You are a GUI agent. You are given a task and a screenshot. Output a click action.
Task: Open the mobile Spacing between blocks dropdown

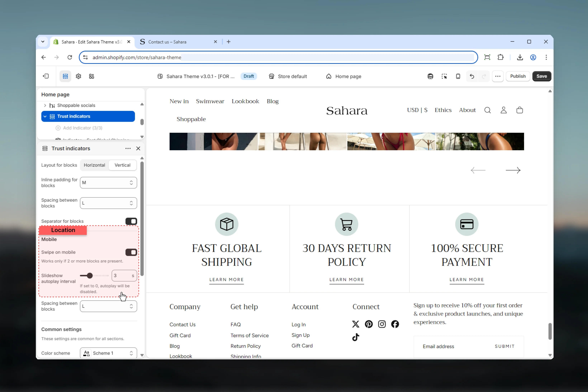(x=108, y=306)
